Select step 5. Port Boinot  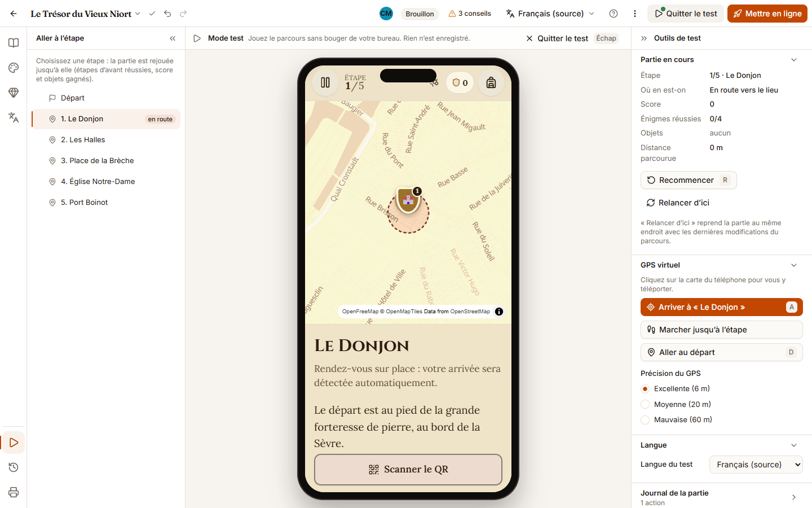click(x=106, y=203)
